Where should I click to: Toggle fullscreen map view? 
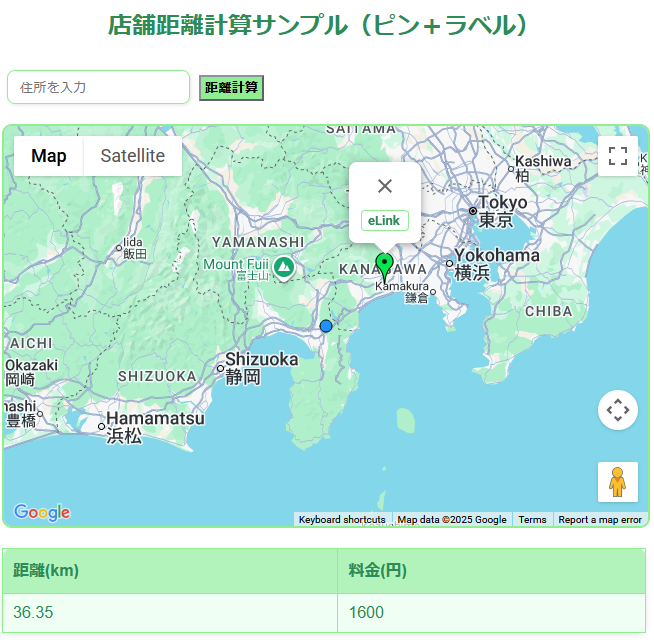(618, 156)
